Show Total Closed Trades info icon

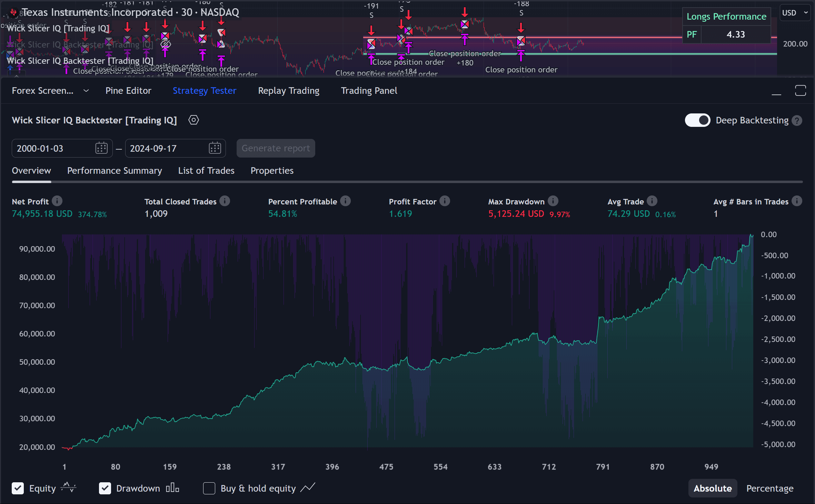point(225,201)
